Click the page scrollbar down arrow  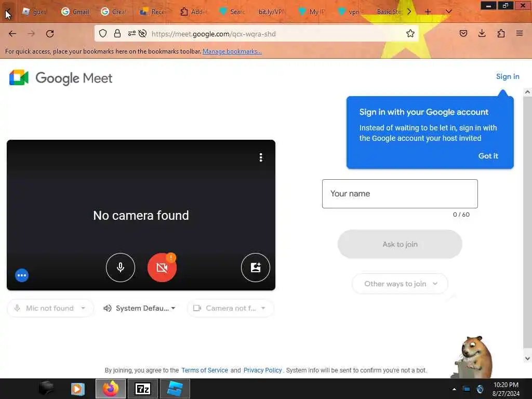point(527,358)
